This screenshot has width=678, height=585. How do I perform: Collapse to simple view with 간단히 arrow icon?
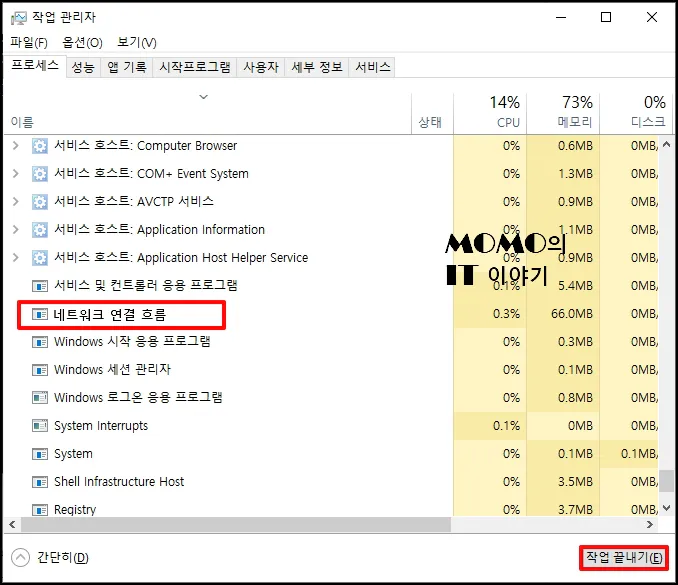(20, 558)
